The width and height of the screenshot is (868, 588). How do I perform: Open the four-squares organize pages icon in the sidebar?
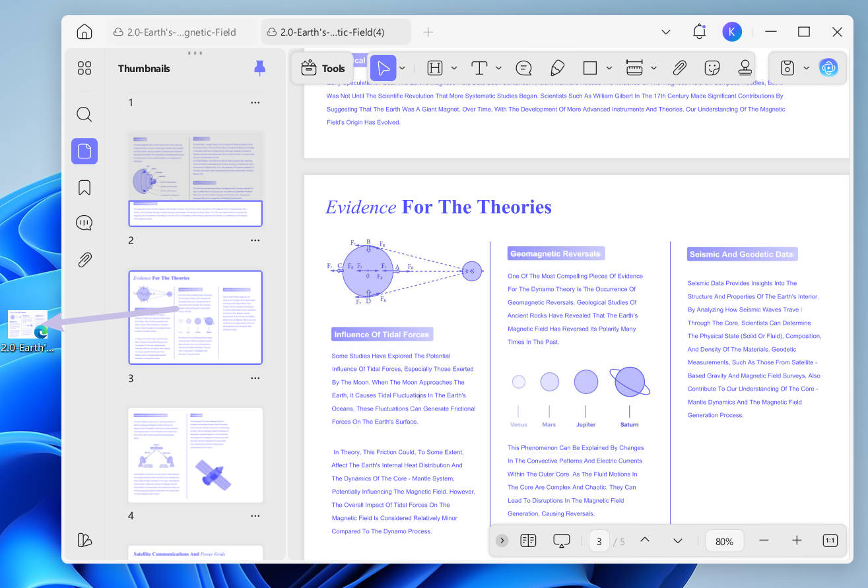(84, 68)
